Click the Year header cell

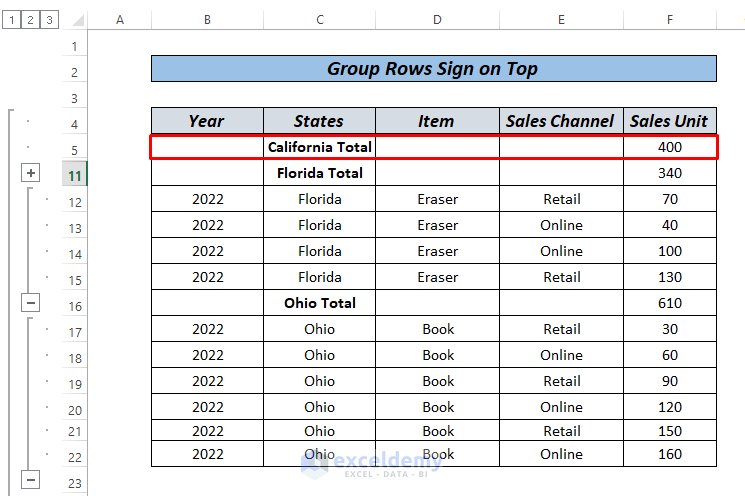tap(207, 121)
